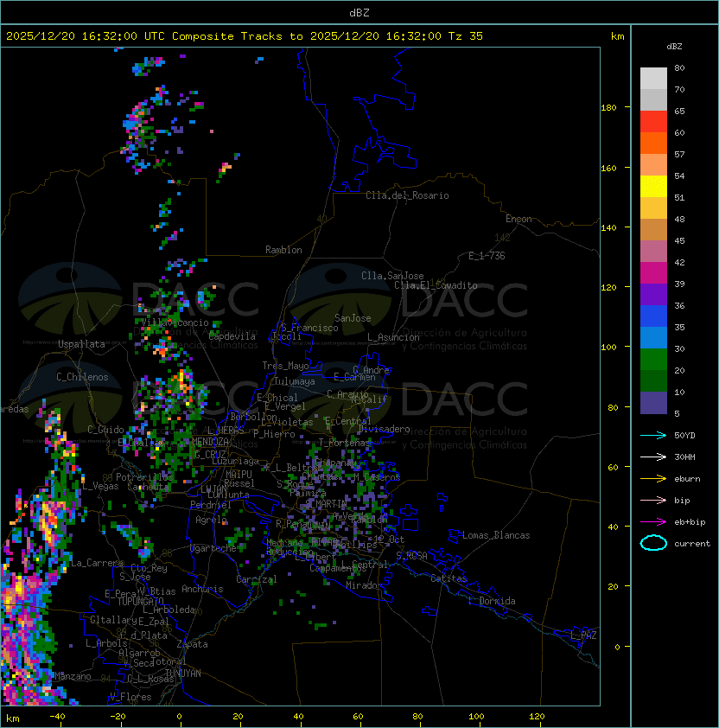
Task: Click the 'Clla.del_Rosario' map label
Action: coord(407,195)
